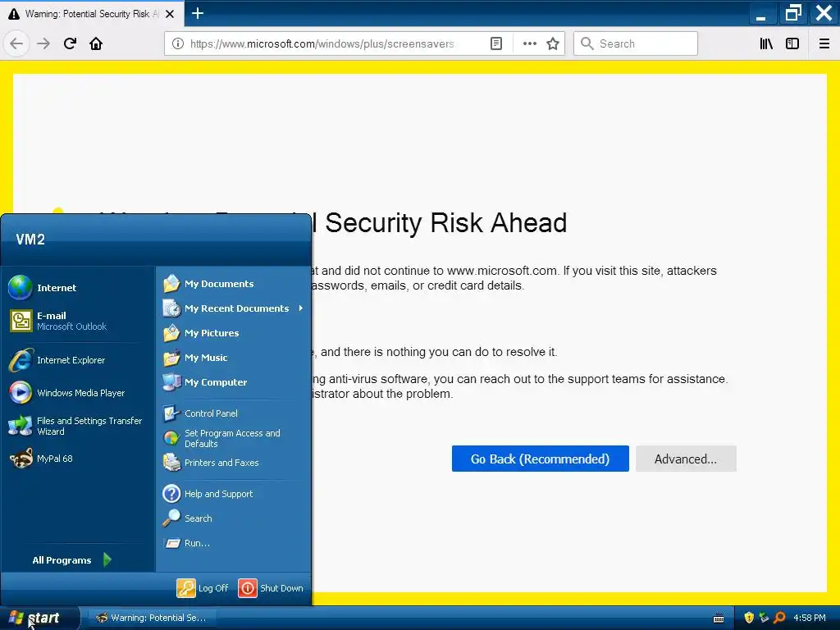Bookmark this page with the star icon
The width and height of the screenshot is (840, 630).
553,43
